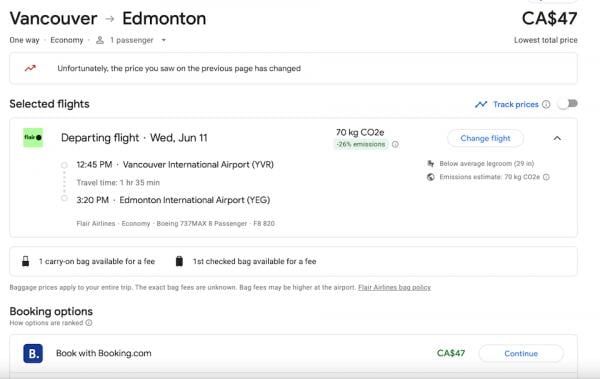The height and width of the screenshot is (379, 600).
Task: Click the -26% emissions badge
Action: 361,144
